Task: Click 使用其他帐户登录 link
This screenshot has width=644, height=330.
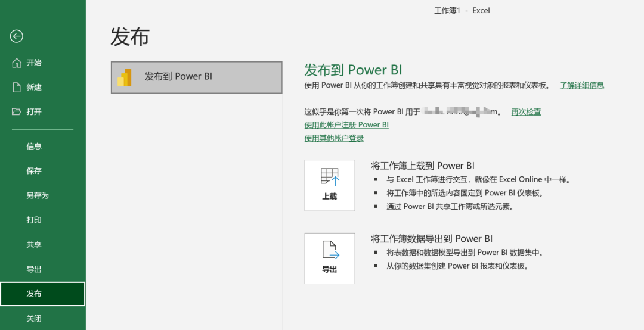Action: 334,138
